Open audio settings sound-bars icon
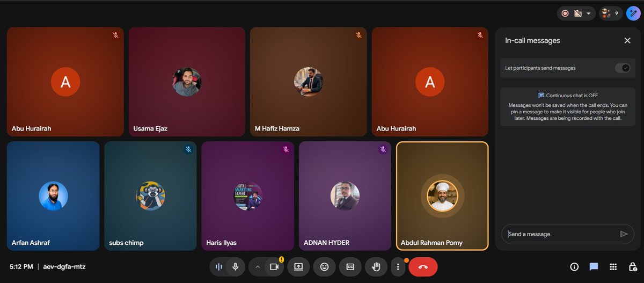The width and height of the screenshot is (644, 283). 218,266
